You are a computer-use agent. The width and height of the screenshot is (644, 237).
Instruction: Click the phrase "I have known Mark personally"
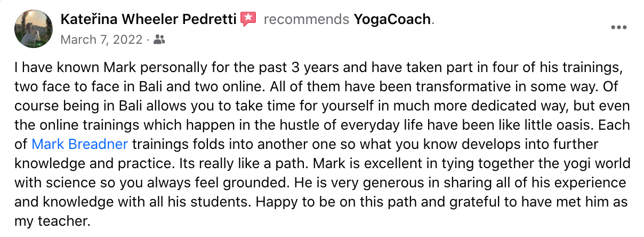88,69
